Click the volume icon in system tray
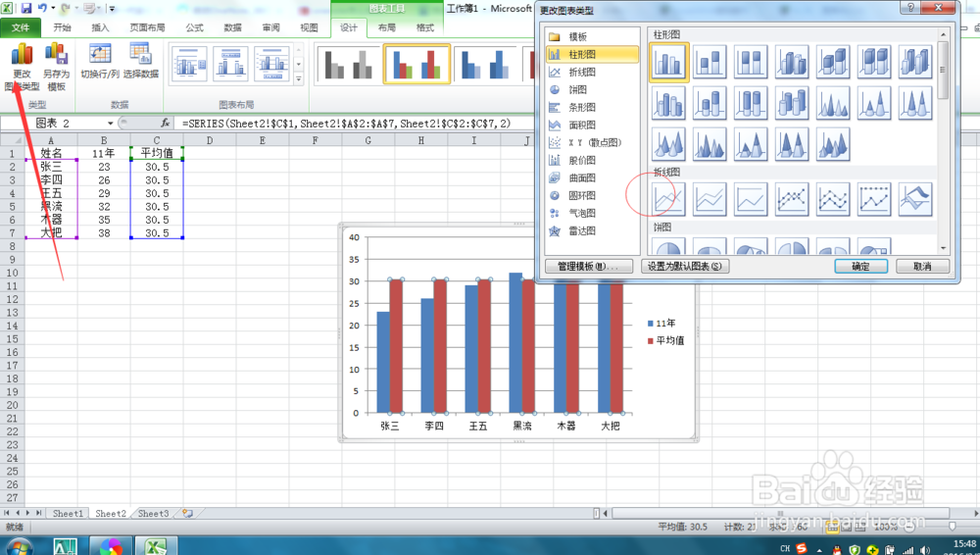980x555 pixels. pyautogui.click(x=924, y=551)
